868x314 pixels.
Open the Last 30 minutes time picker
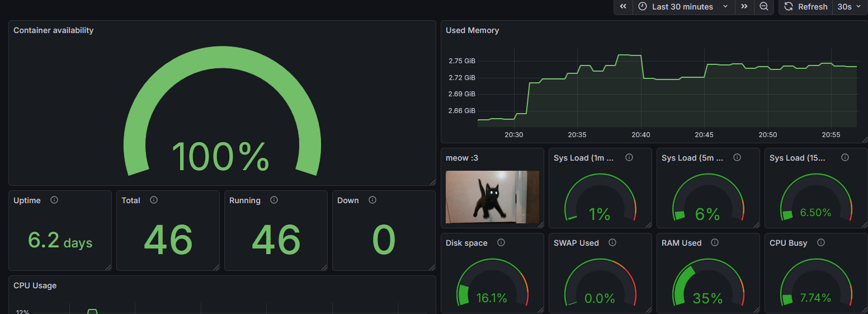(x=683, y=7)
